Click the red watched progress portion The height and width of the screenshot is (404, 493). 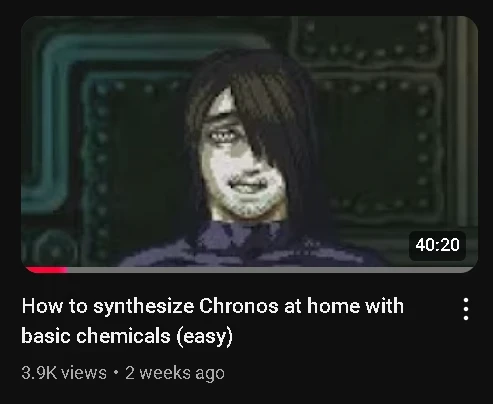click(46, 270)
